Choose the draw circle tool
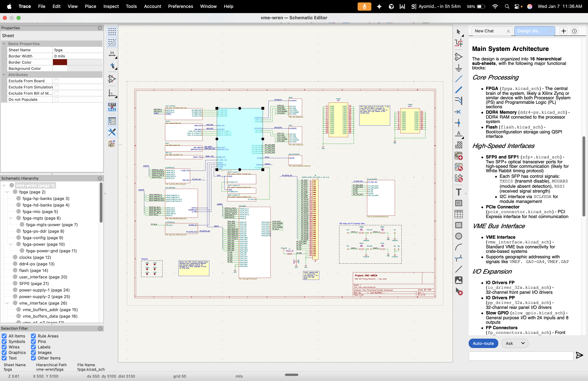Image resolution: width=588 pixels, height=381 pixels. tap(459, 236)
